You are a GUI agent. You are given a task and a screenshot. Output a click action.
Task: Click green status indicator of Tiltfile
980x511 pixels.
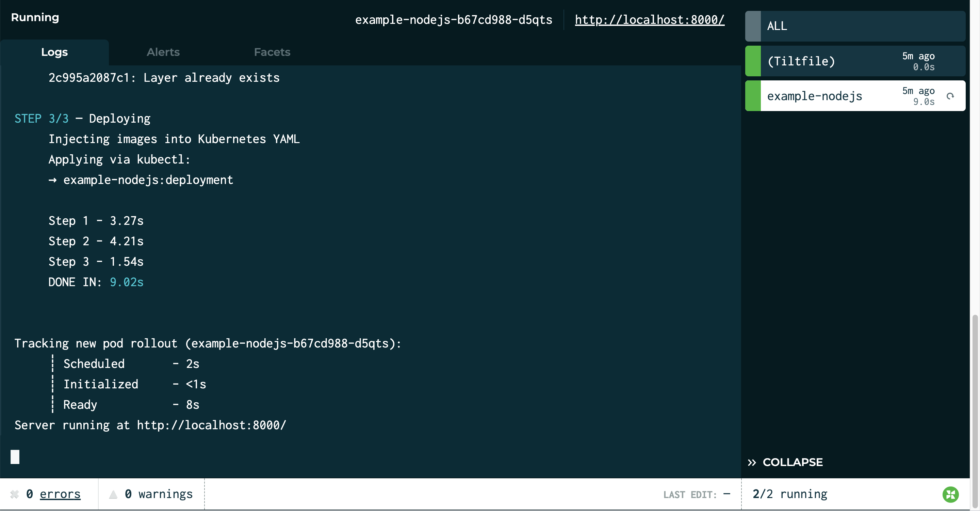753,61
